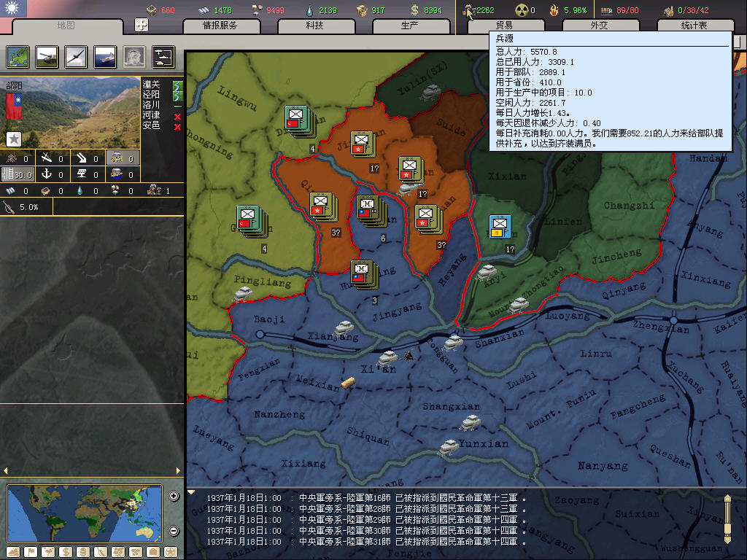Select adjacent province 洛川 in list

click(151, 105)
